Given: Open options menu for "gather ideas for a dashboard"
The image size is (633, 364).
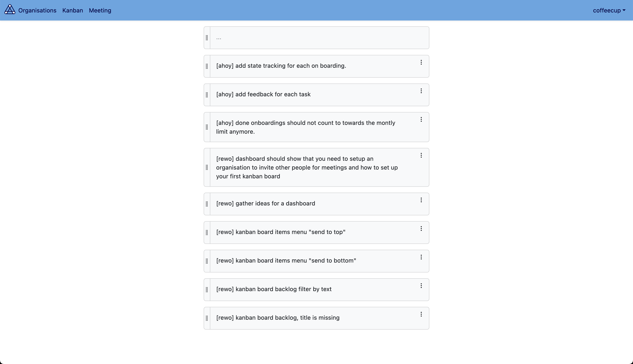Looking at the screenshot, I should pyautogui.click(x=421, y=200).
